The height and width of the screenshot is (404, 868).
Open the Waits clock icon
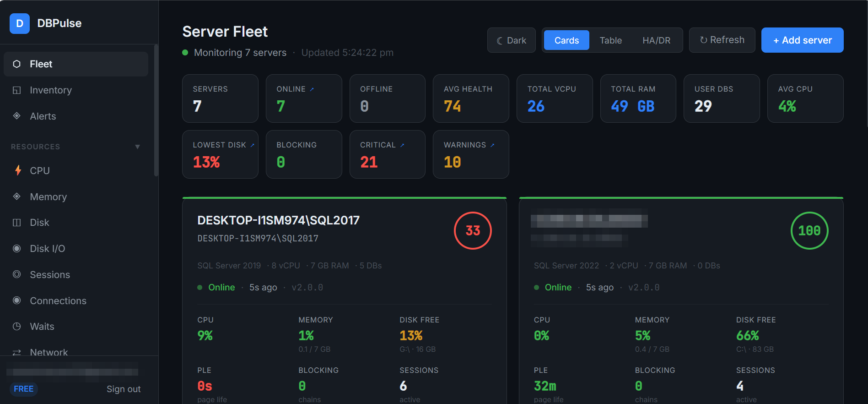[x=17, y=327]
